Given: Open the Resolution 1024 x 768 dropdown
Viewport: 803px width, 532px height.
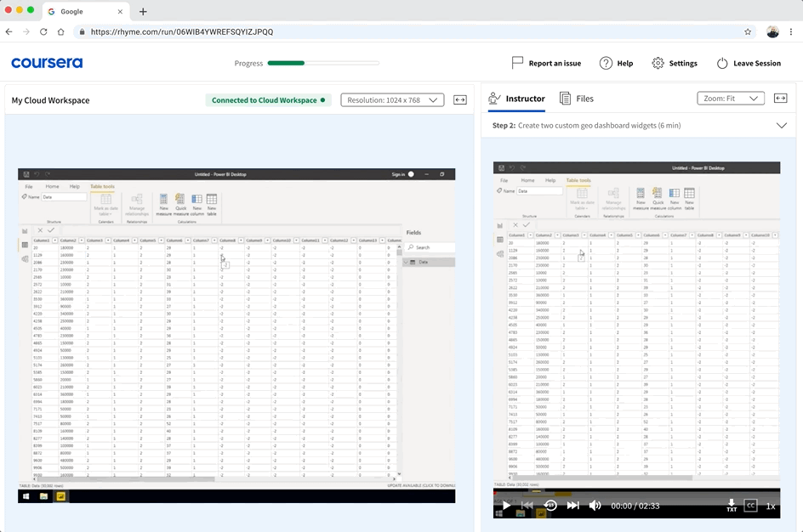Looking at the screenshot, I should click(392, 100).
